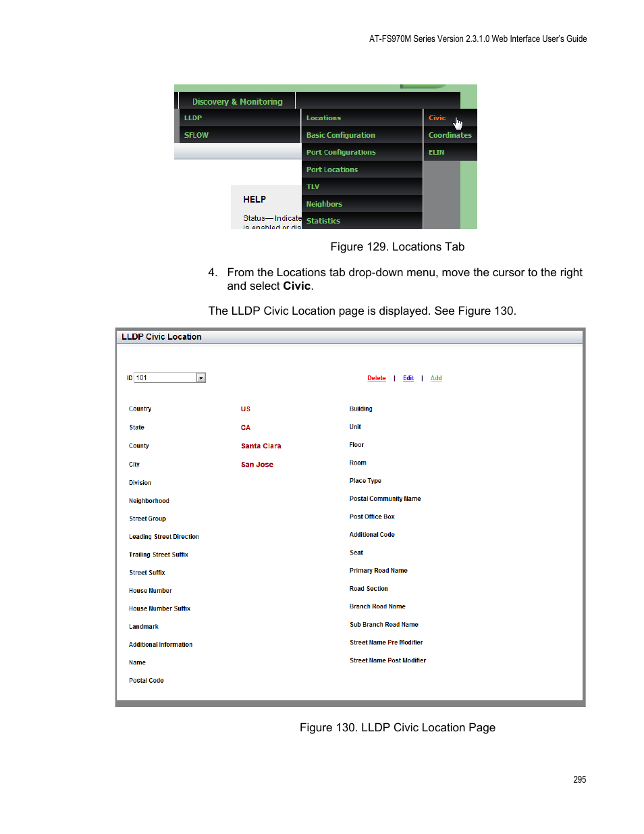Screen dimensions: 644x834
Task: Click the City value San Jose
Action: (257, 465)
